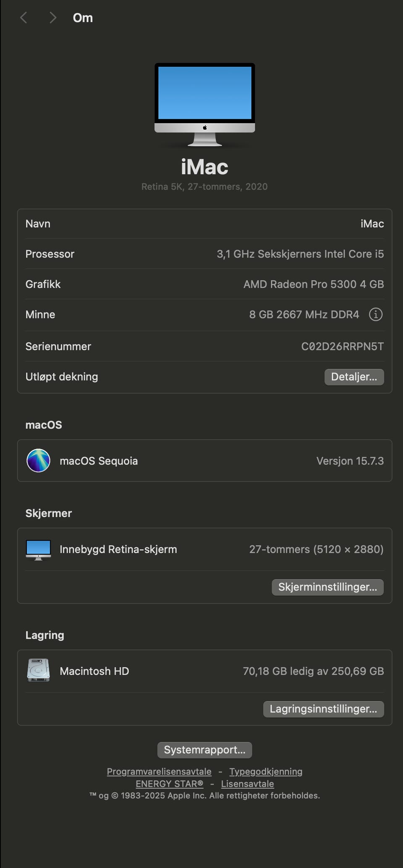Click the back navigation chevron
Image resolution: width=403 pixels, height=868 pixels.
point(24,18)
